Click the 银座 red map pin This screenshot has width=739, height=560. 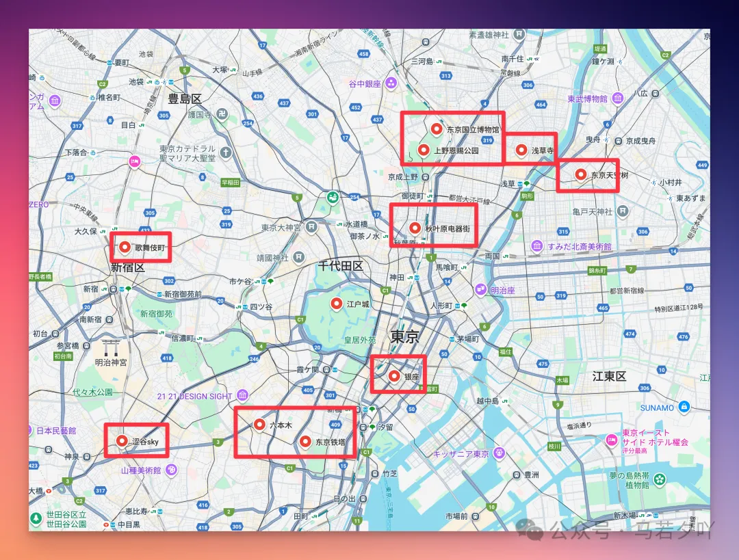(x=394, y=375)
